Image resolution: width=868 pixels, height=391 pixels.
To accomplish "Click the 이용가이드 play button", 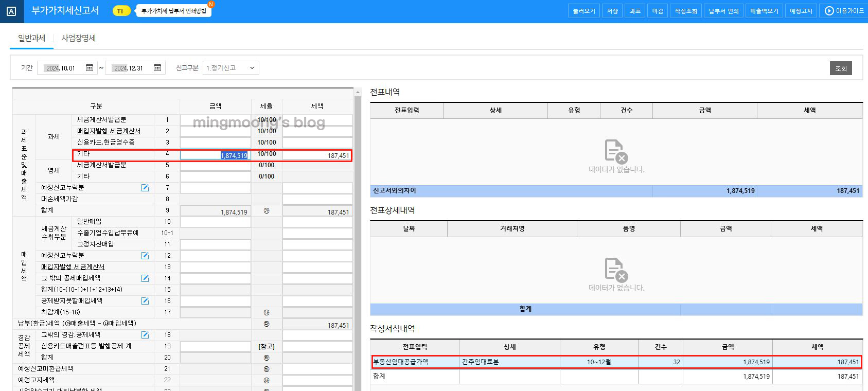I will (x=844, y=11).
